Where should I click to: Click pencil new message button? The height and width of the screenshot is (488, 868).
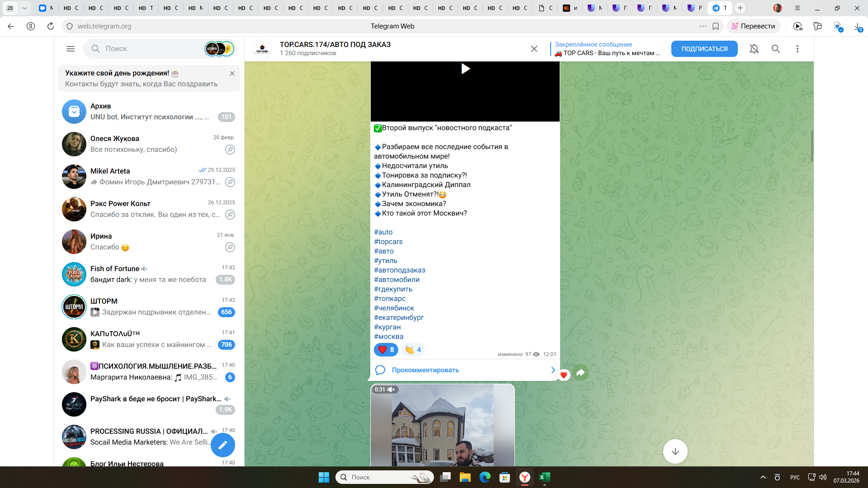[223, 445]
